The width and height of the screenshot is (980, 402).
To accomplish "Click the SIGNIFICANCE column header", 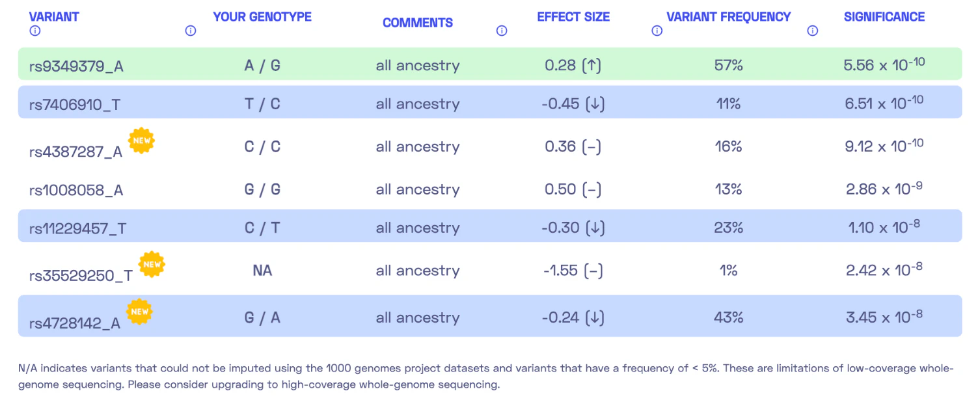I will pyautogui.click(x=884, y=17).
